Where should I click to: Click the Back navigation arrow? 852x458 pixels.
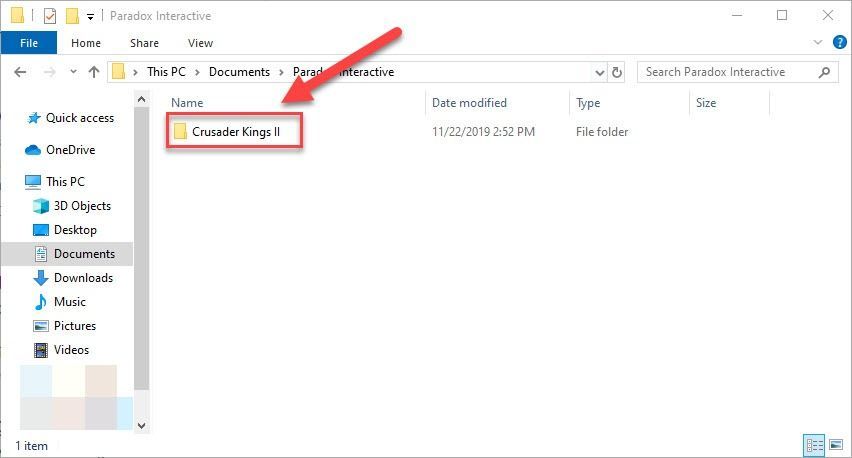coord(21,72)
